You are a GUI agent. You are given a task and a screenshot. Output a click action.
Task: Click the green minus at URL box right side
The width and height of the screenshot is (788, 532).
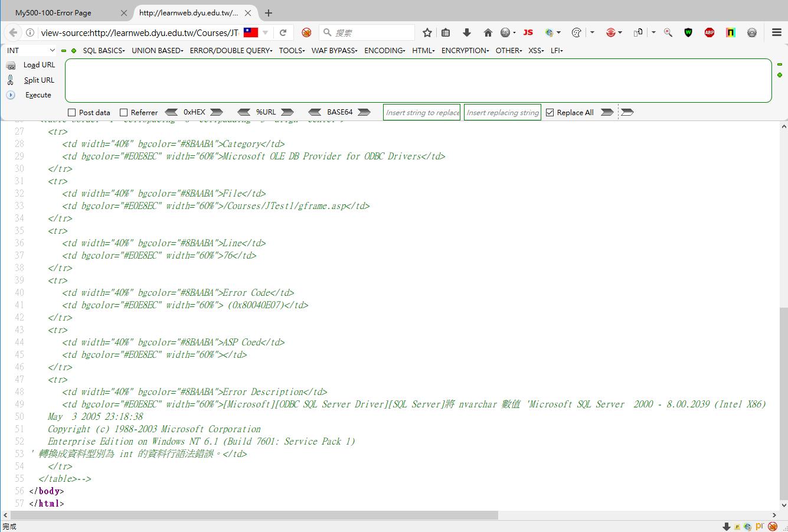(780, 64)
